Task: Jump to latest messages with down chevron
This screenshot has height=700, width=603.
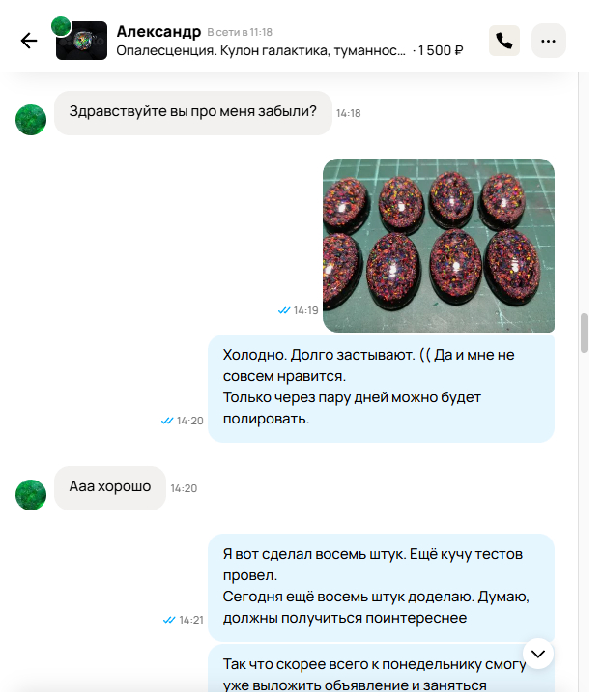Action: 538,654
